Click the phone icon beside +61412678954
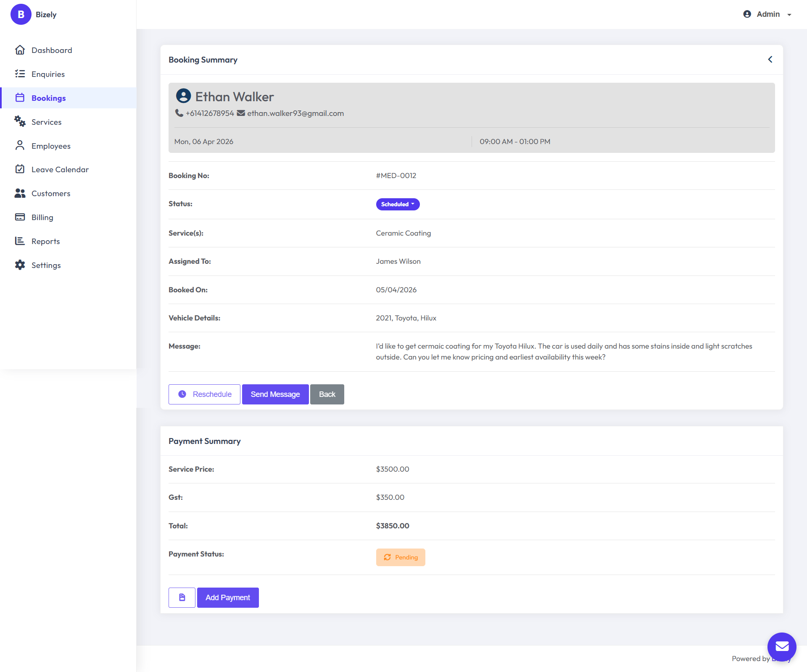 179,113
